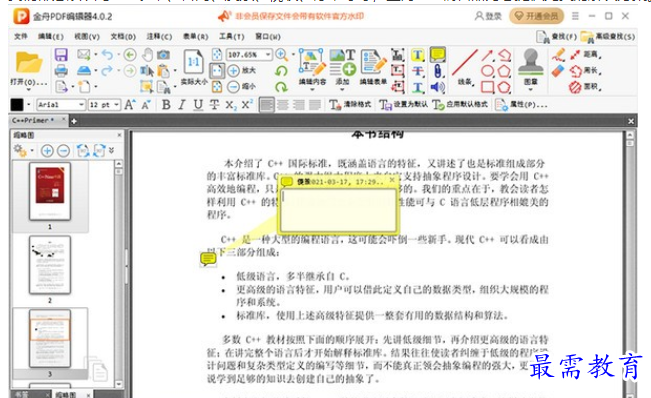Screen dimensions: 651x398
Task: Click the zoom-in magnifier tool
Action: click(281, 54)
